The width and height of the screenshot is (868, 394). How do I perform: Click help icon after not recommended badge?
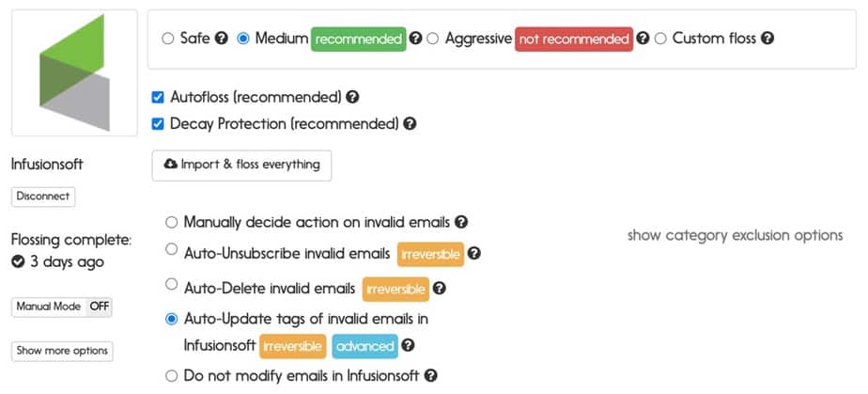point(643,39)
